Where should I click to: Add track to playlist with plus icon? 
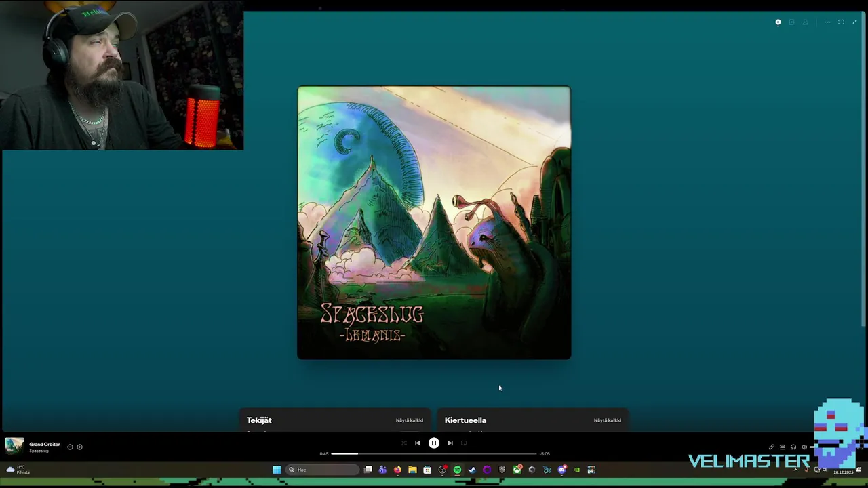click(x=79, y=447)
